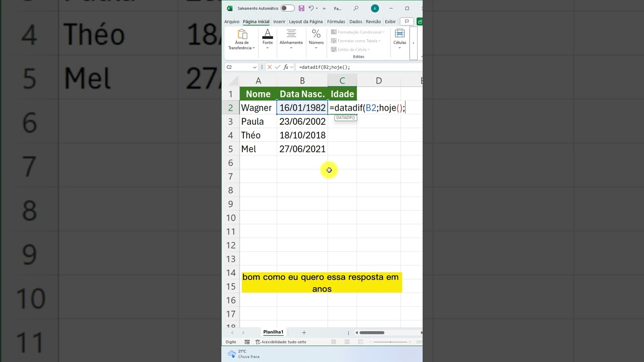Viewport: 644px width, 362px height.
Task: Select the date cell 18/10/2018
Action: 302,135
